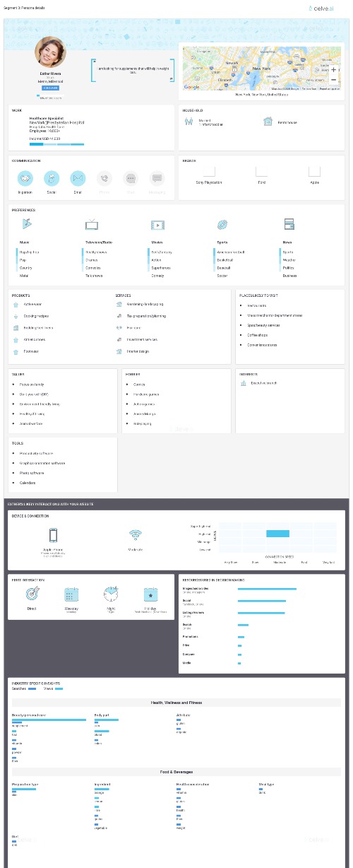The image size is (353, 868).
Task: Click the Pet care service icon
Action: 120,327
